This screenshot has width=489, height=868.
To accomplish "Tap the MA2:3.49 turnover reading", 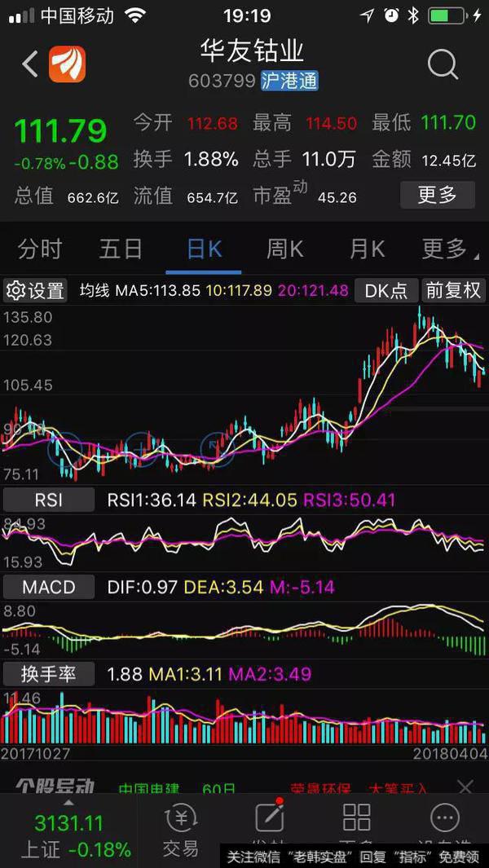I will [x=271, y=674].
